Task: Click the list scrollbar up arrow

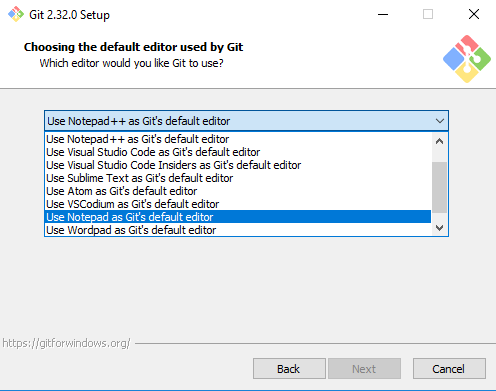Action: [439, 141]
